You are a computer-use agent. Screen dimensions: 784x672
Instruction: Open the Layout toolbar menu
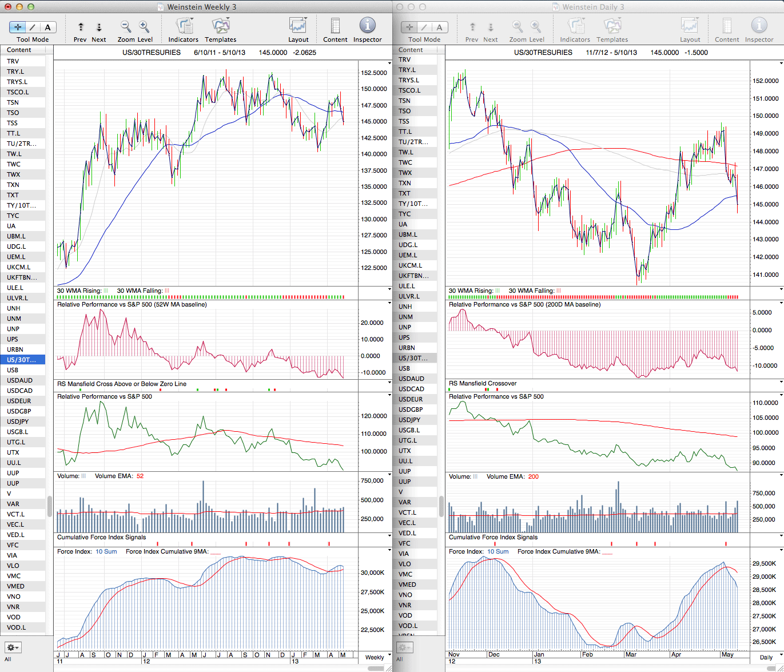point(298,27)
